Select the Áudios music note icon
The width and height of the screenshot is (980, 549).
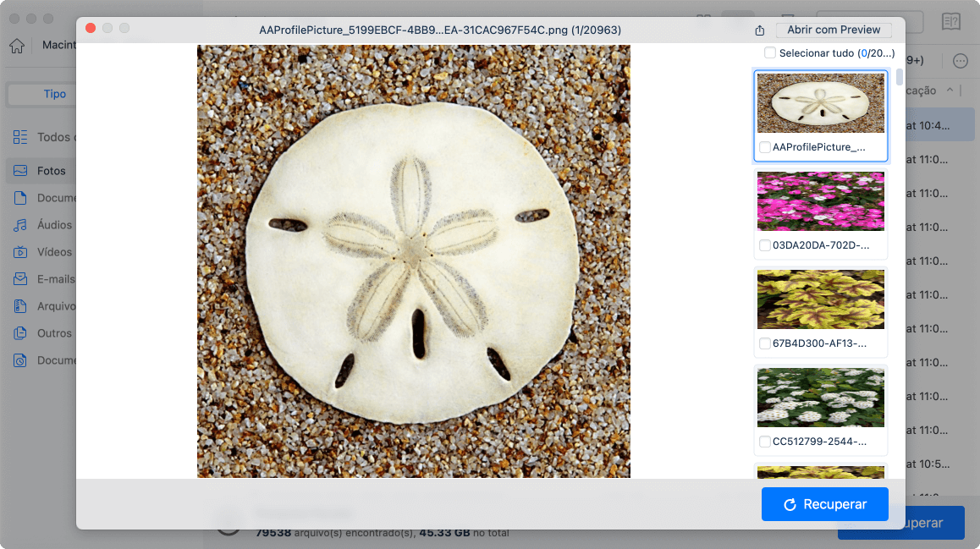pos(20,225)
